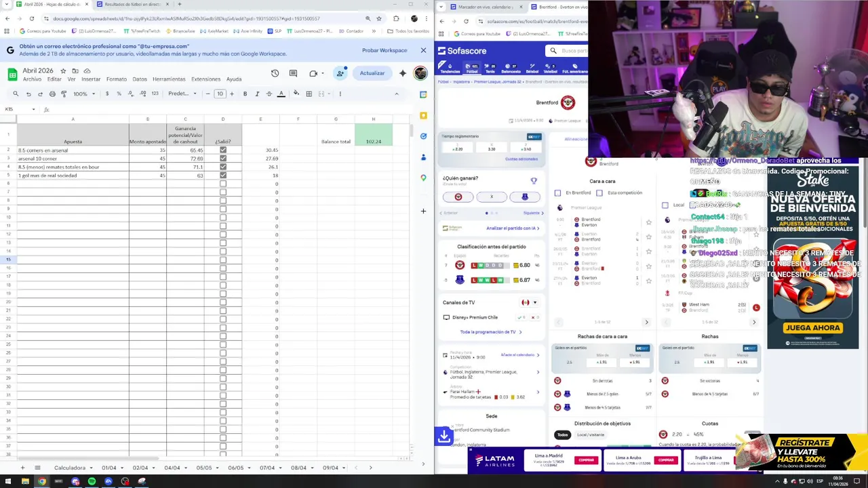
Task: Toggle the checkbox for remates totales en bour
Action: coord(222,167)
